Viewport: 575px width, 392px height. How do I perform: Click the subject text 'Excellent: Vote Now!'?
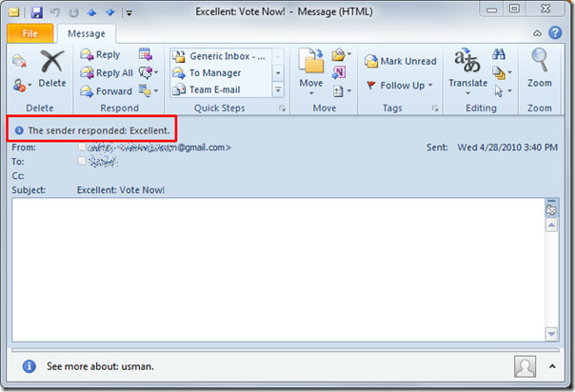pos(121,190)
